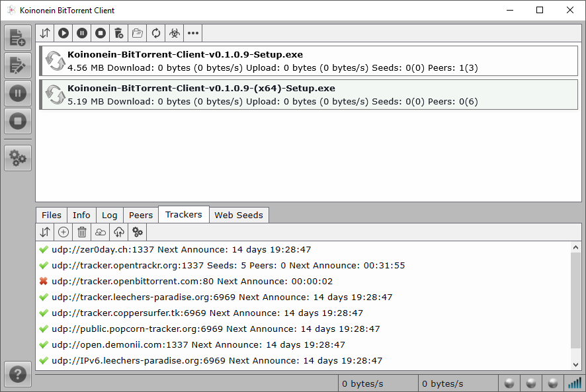This screenshot has width=586, height=392.
Task: Click the right upload rate status field
Action: pyautogui.click(x=458, y=384)
